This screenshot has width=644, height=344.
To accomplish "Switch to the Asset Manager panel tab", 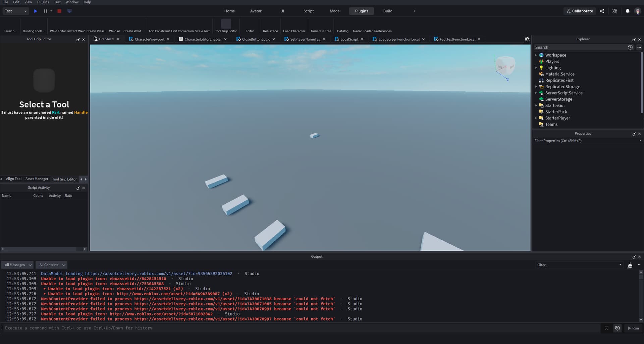I will 37,179.
